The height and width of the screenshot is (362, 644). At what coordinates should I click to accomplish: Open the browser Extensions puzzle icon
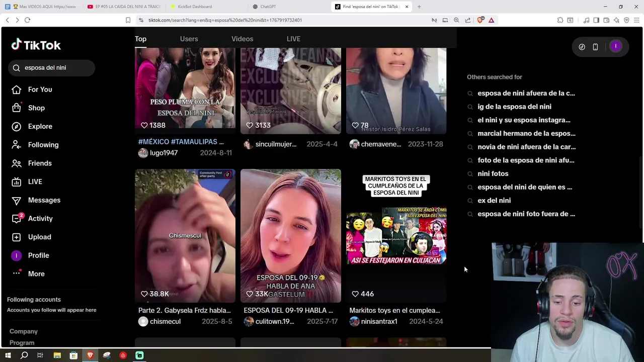click(560, 20)
